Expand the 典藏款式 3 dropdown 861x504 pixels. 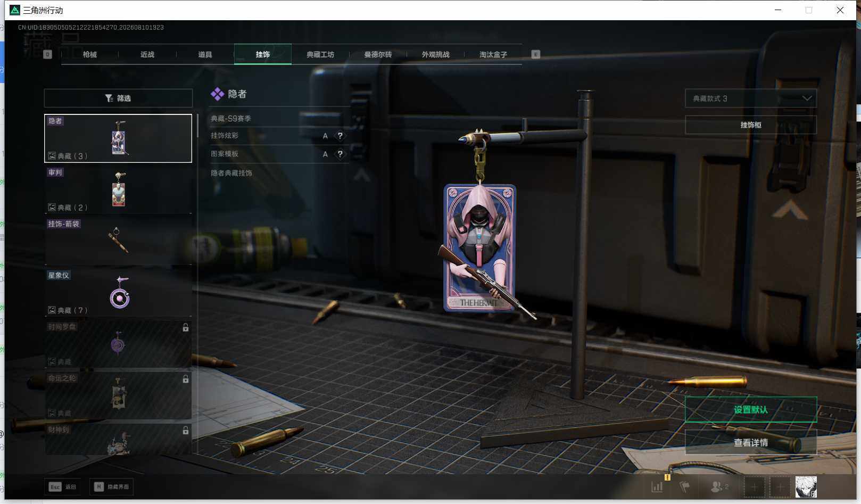point(751,98)
